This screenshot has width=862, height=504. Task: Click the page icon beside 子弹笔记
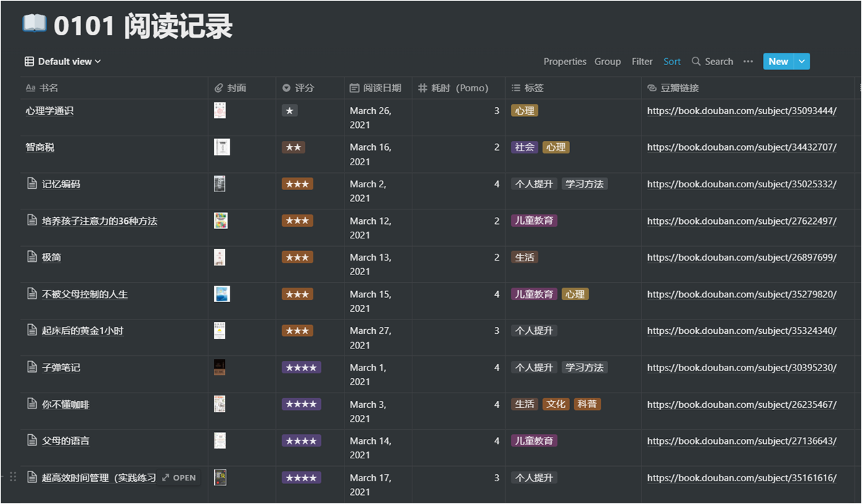[32, 367]
